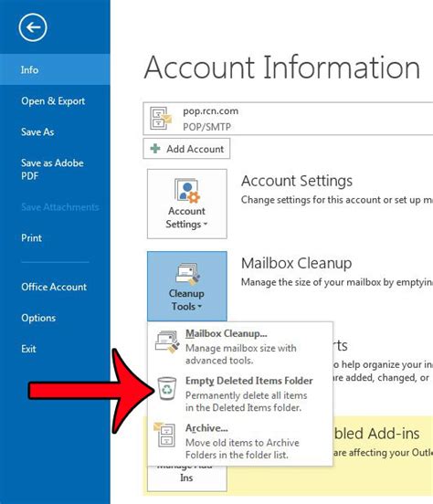
Task: Choose Save As from the sidebar
Action: point(37,131)
